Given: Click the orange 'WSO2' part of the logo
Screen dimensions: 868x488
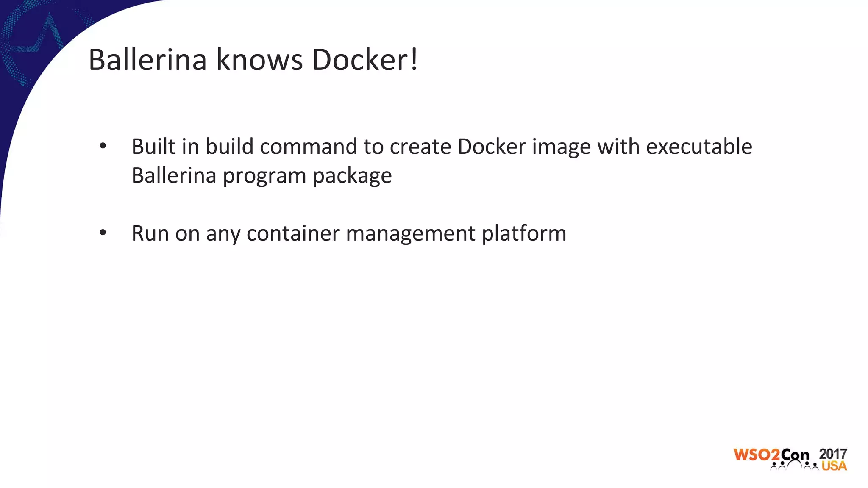Looking at the screenshot, I should (x=757, y=455).
